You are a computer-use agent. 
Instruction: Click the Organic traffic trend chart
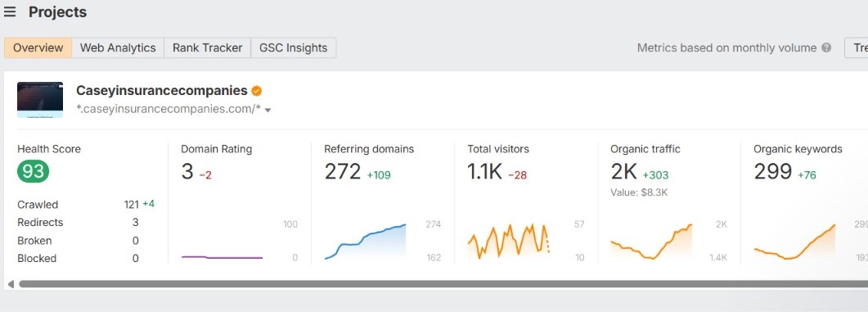(x=651, y=242)
